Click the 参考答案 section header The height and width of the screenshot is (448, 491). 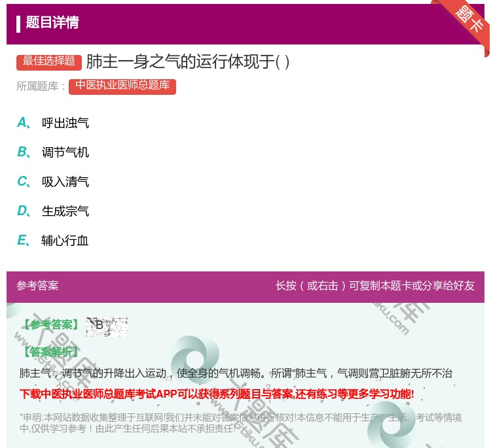37,286
